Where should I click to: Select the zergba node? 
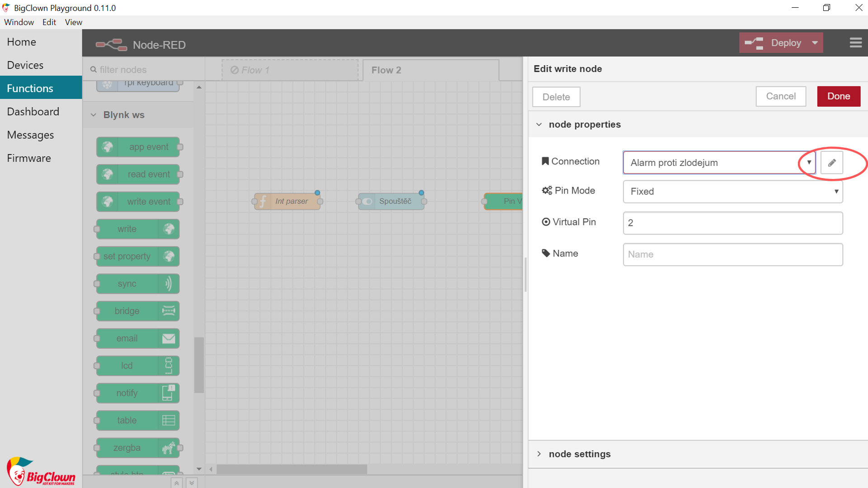click(x=138, y=448)
